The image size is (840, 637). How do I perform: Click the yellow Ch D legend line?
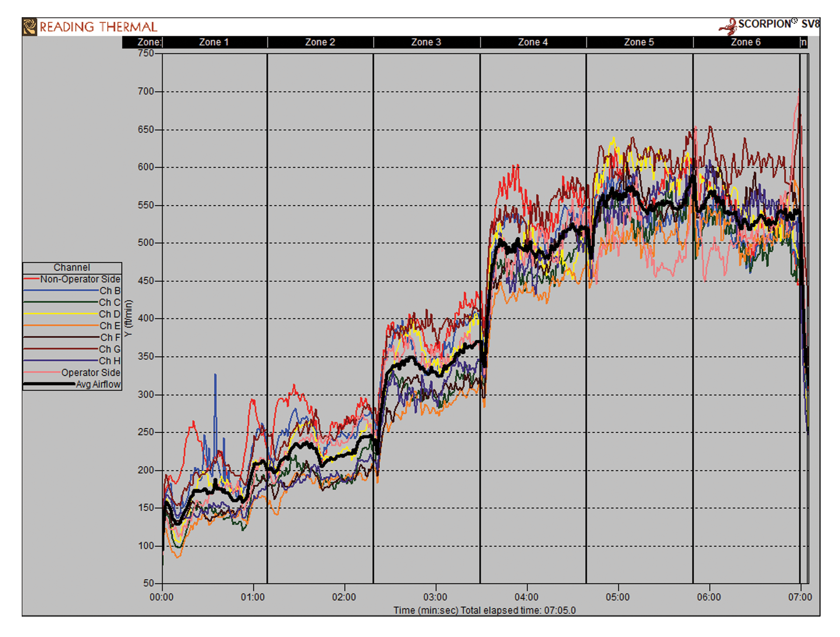(60, 314)
